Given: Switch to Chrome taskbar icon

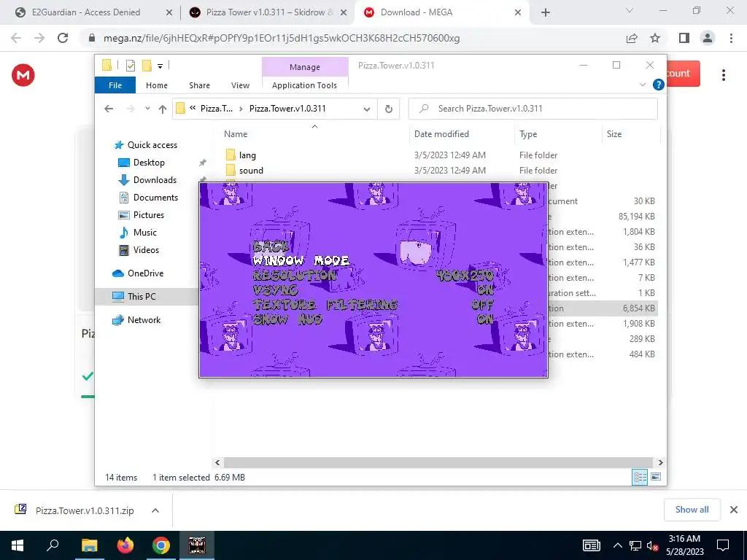Looking at the screenshot, I should pos(161,545).
